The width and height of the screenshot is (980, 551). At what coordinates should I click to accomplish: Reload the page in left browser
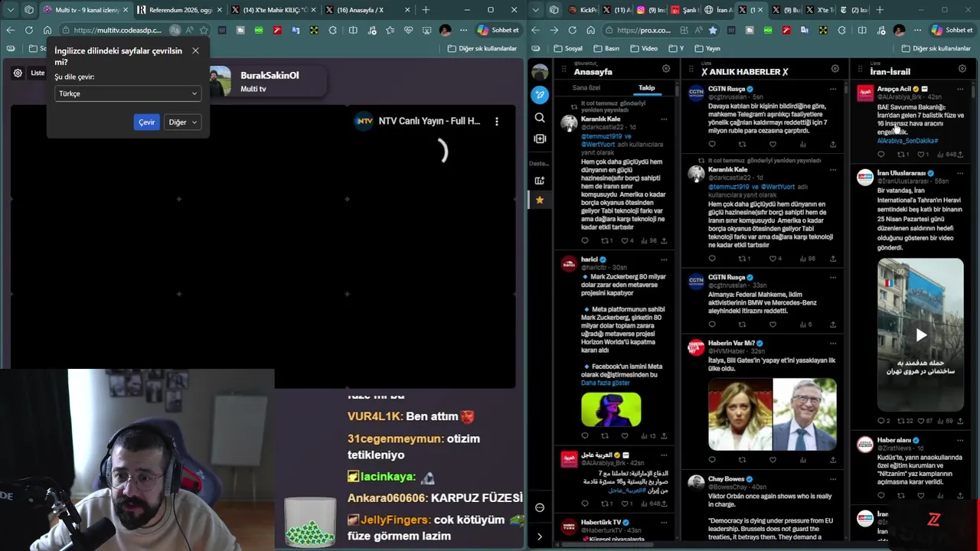(x=28, y=30)
